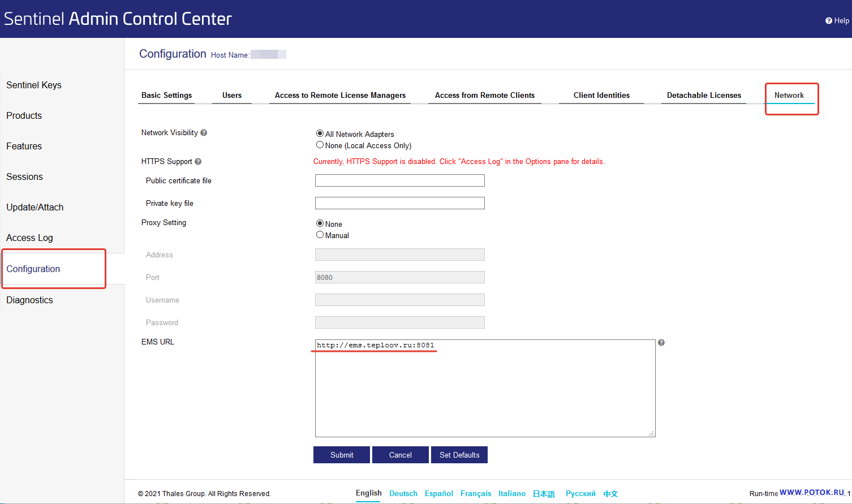This screenshot has height=504, width=852.
Task: Open Configuration in sidebar
Action: pyautogui.click(x=33, y=269)
